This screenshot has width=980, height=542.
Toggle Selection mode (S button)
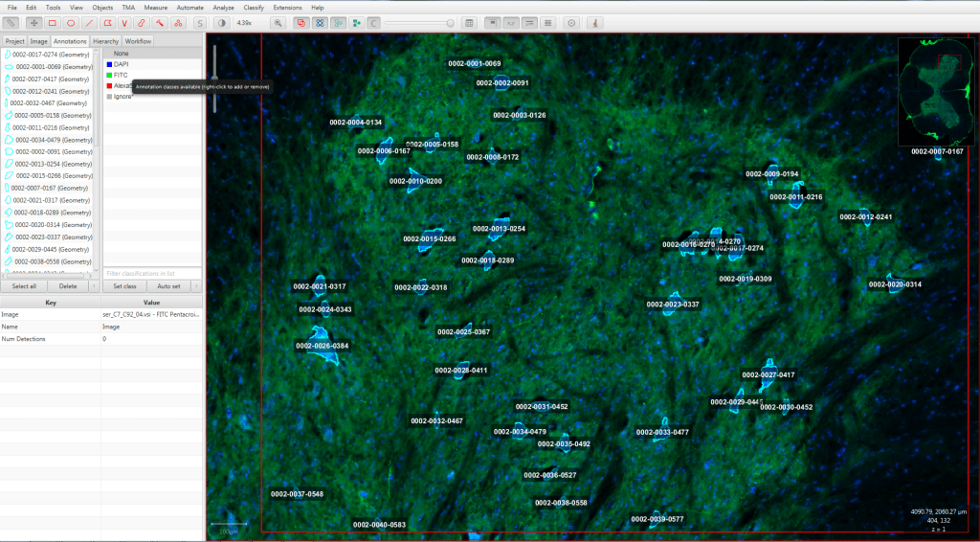[x=200, y=22]
